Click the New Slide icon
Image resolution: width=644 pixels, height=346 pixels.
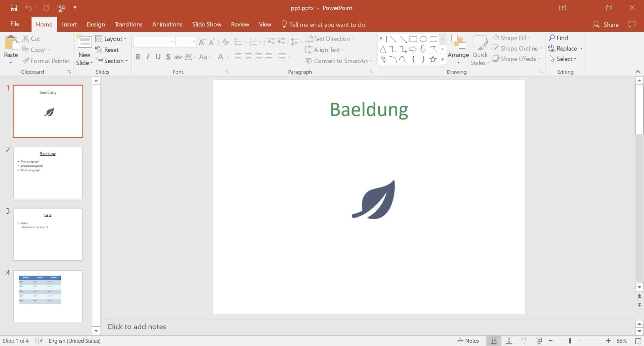point(84,42)
